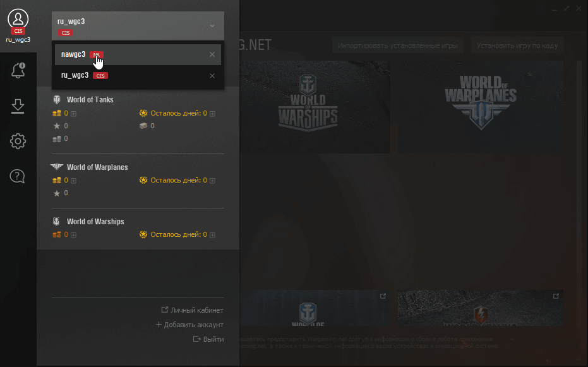Add gold for World of Tanks
The width and height of the screenshot is (588, 367).
click(x=73, y=114)
